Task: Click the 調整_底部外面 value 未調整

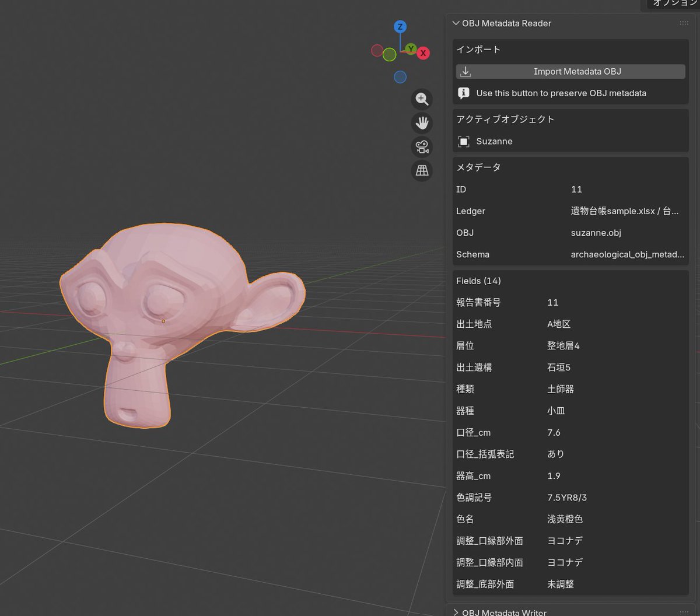Action: tap(561, 584)
